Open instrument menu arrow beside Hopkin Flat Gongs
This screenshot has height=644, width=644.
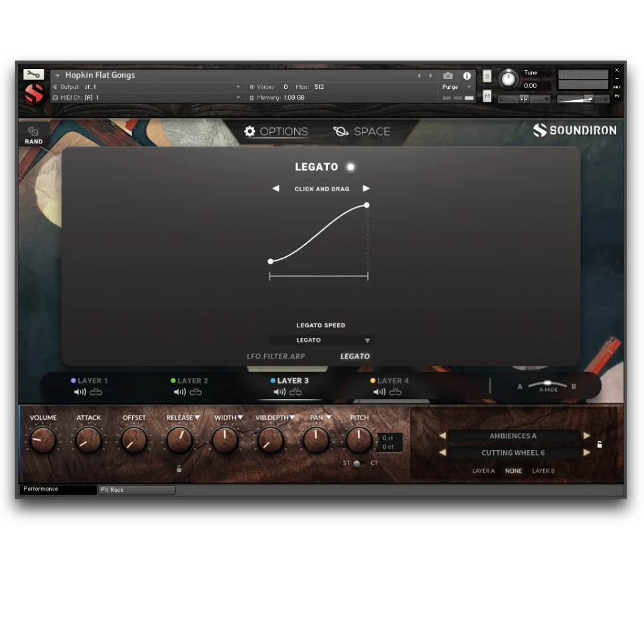pyautogui.click(x=58, y=76)
